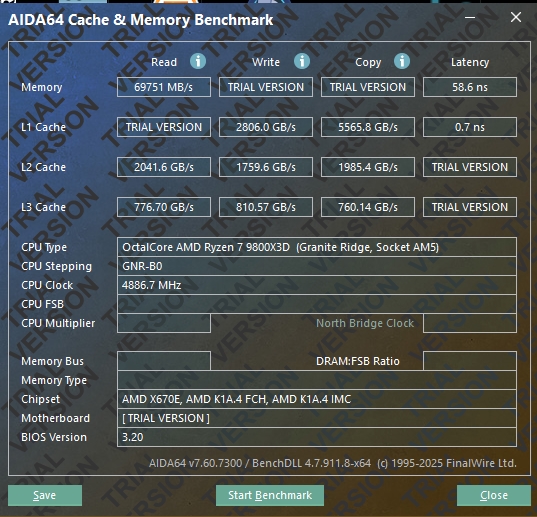Viewport: 537px width, 517px height.
Task: Click the BIOS Version label
Action: point(54,437)
